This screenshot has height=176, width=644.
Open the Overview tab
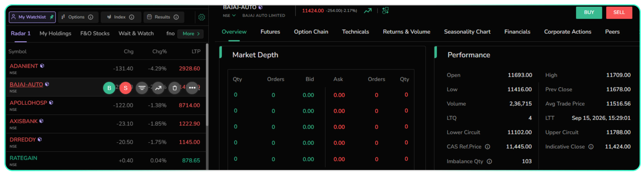pyautogui.click(x=234, y=32)
